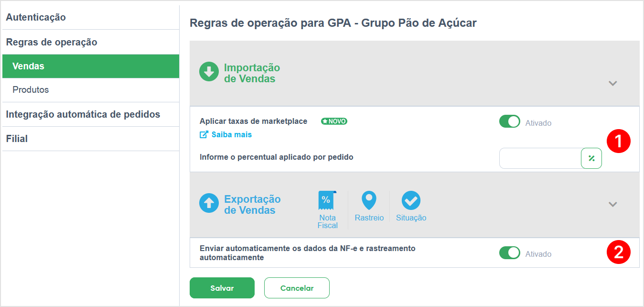Select the Nota Fiscal receipt icon
This screenshot has width=644, height=307.
[327, 200]
